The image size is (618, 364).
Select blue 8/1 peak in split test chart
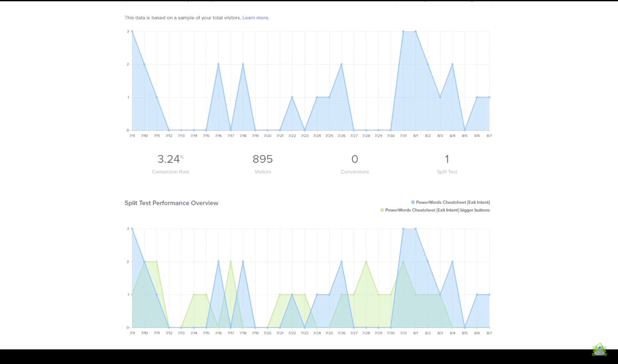pos(415,229)
